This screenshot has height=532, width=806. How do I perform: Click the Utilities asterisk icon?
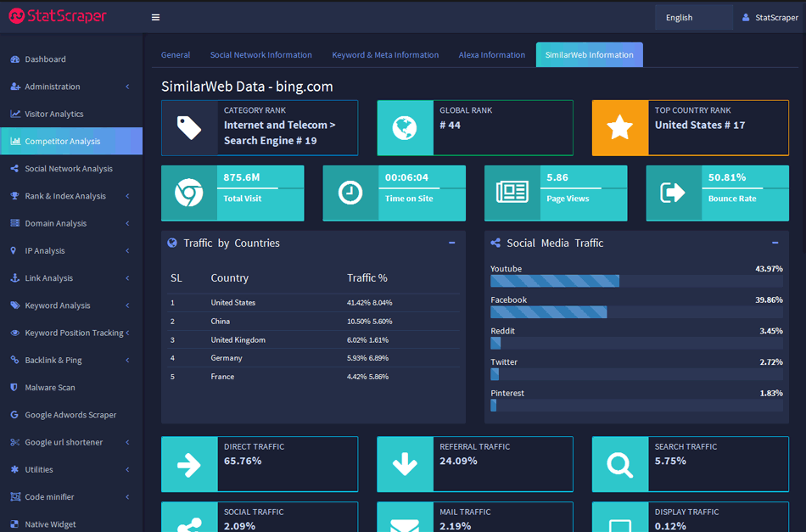(x=14, y=469)
